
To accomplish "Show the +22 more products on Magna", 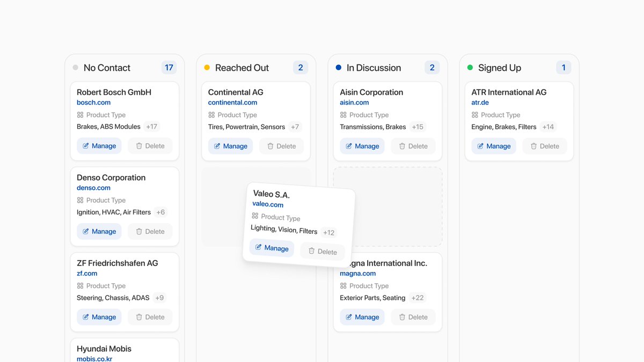I will click(x=418, y=298).
